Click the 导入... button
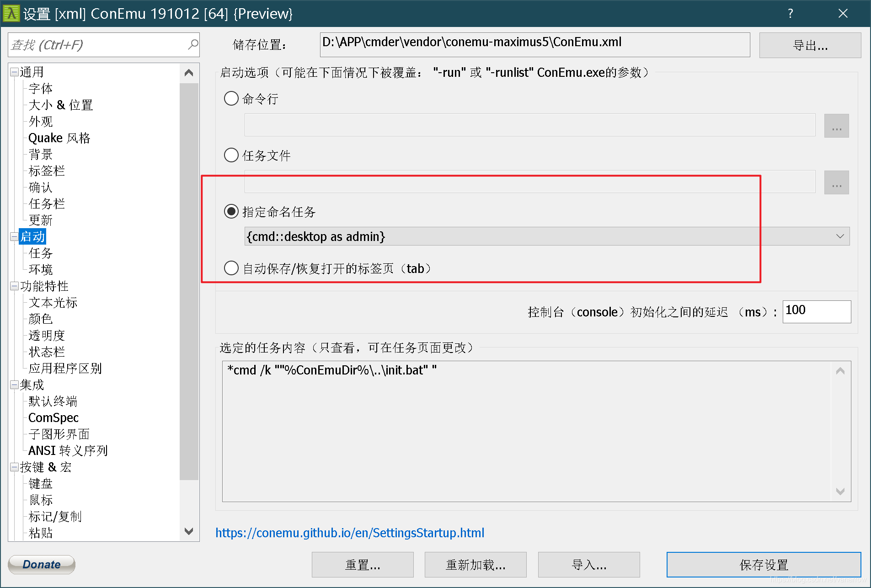The height and width of the screenshot is (588, 871). coord(589,565)
